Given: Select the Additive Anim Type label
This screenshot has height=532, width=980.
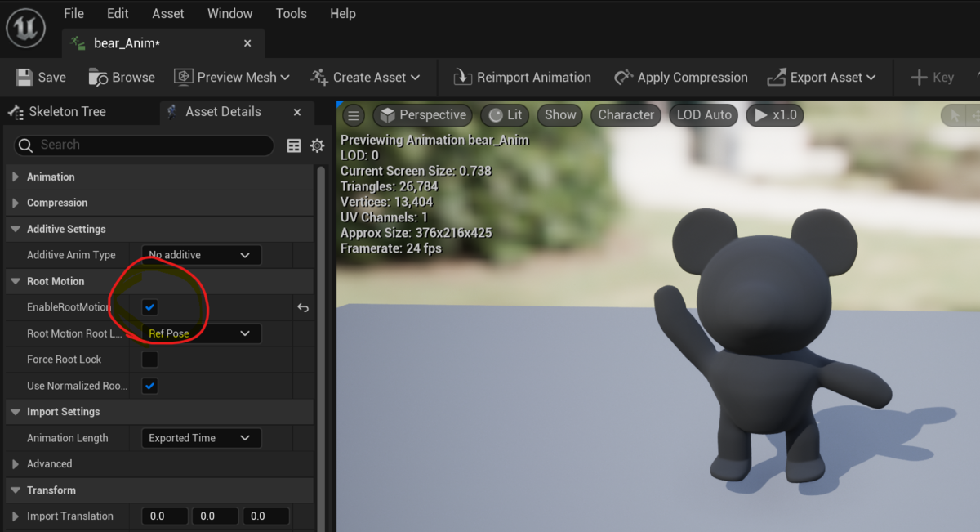Looking at the screenshot, I should click(x=71, y=255).
